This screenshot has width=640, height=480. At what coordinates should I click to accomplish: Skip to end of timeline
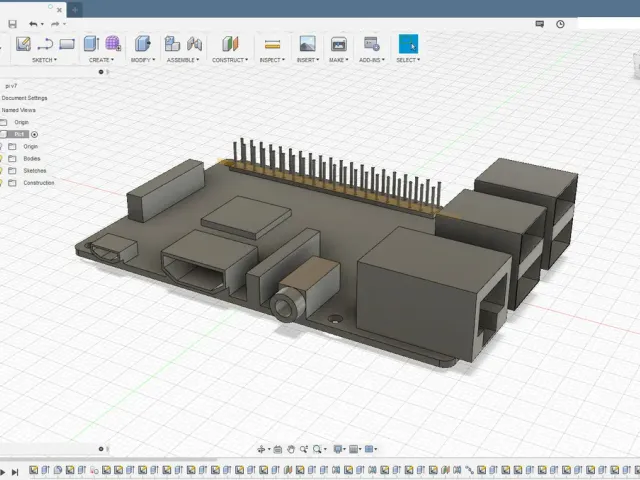pos(15,472)
